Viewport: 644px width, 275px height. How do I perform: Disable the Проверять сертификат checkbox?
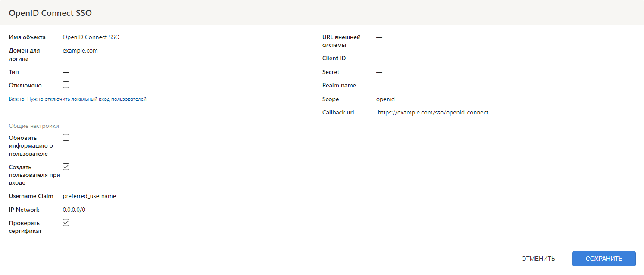click(x=66, y=222)
